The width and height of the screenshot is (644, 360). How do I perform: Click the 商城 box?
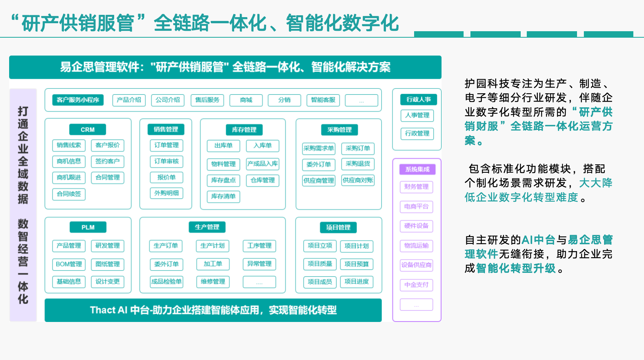[x=246, y=100]
